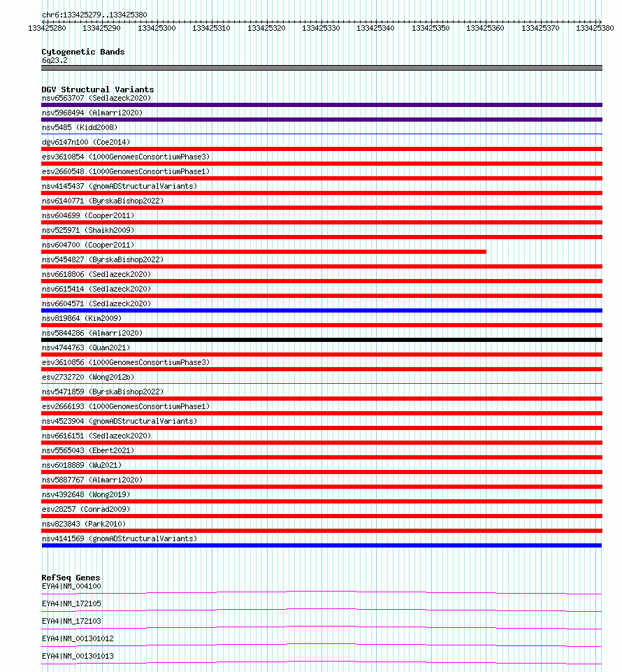Select nsv525971 (Shaikh2009) variant
The image size is (622, 672).
point(88,230)
